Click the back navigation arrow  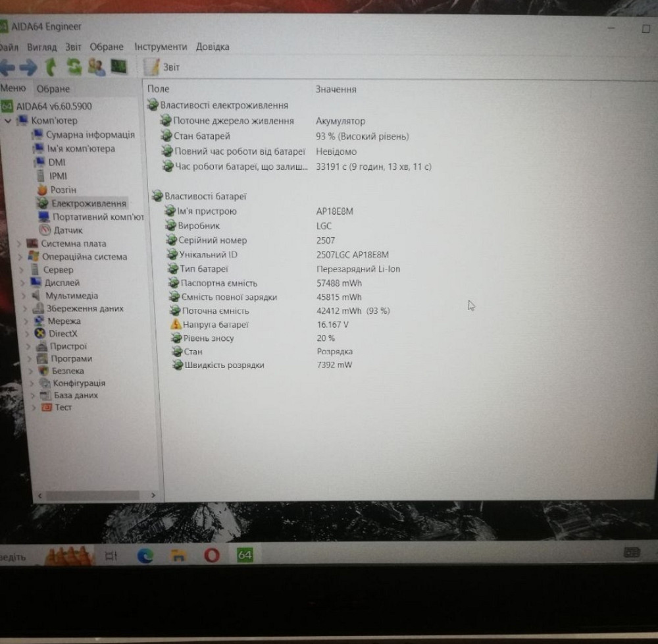click(x=8, y=67)
